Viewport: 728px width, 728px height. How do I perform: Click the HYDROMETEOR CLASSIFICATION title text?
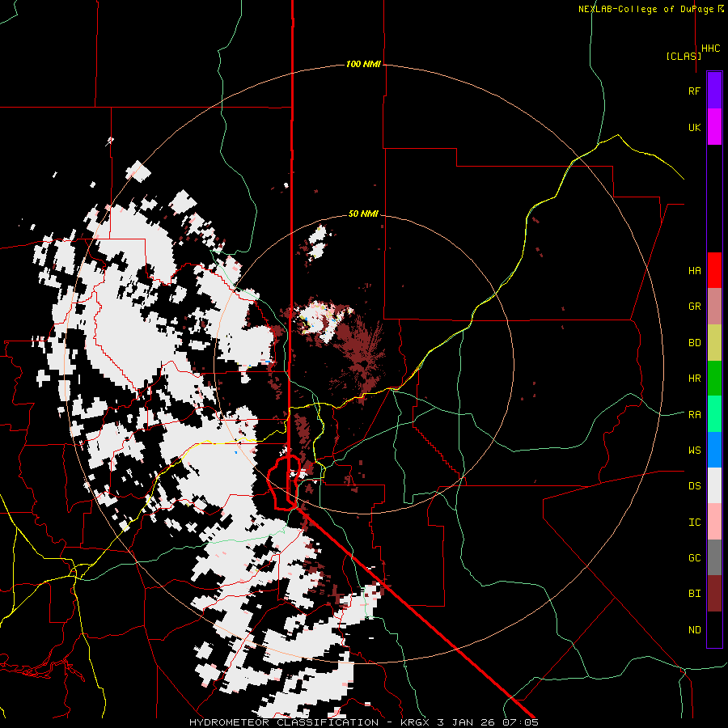[284, 722]
